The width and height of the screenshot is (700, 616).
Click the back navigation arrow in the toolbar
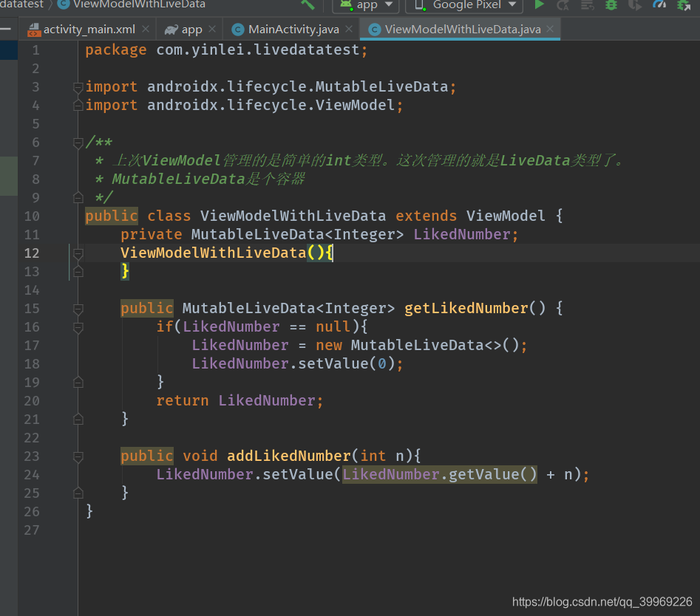pos(310,6)
